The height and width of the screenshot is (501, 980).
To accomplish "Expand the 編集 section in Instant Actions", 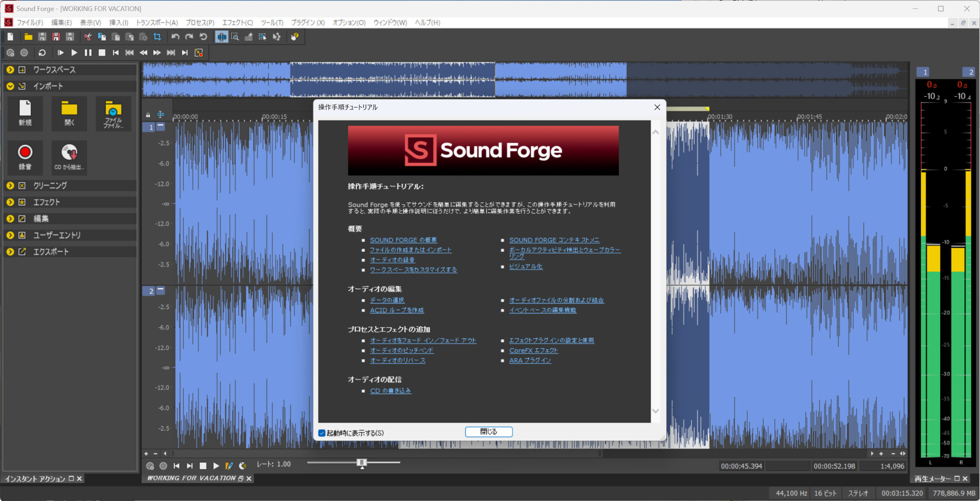I will click(10, 219).
